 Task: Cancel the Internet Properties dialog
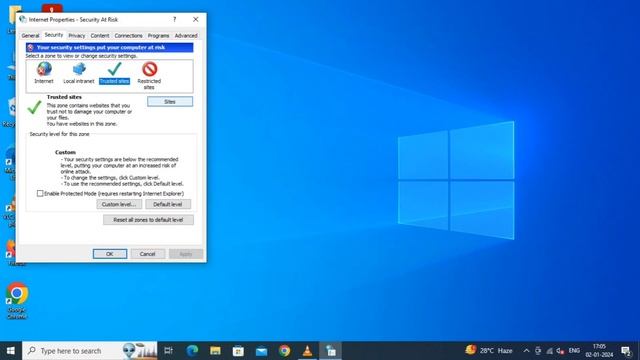pyautogui.click(x=147, y=254)
